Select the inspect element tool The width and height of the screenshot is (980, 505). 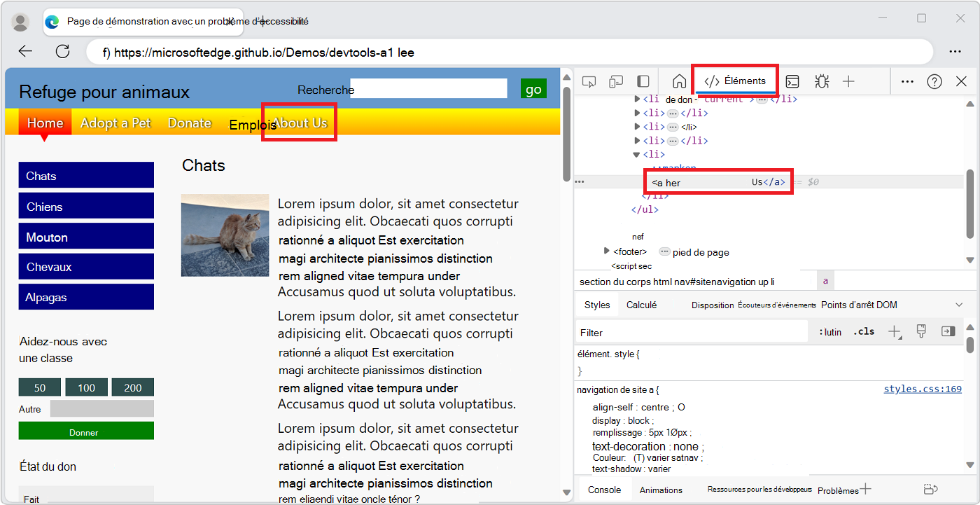click(589, 82)
